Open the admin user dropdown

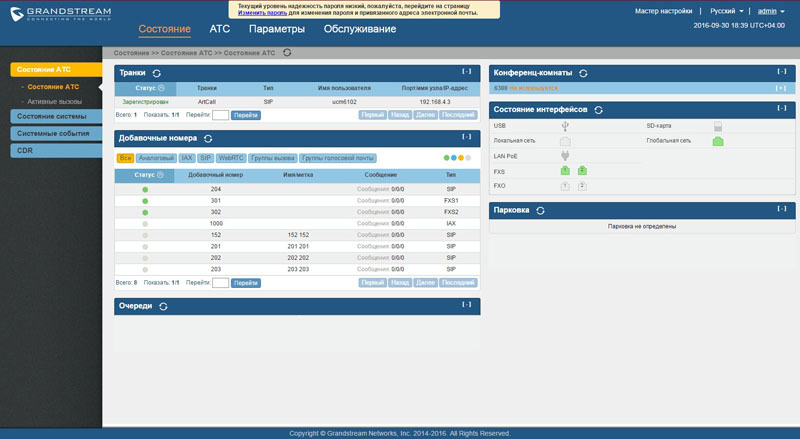coord(771,11)
